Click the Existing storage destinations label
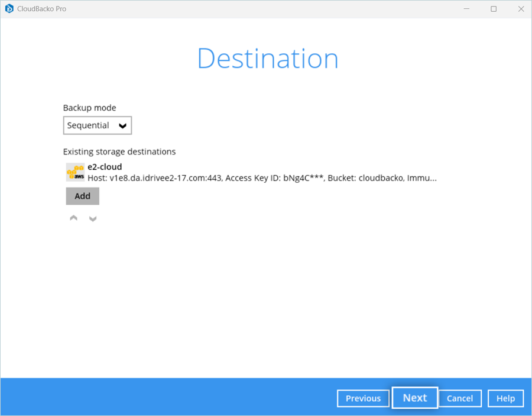The image size is (532, 416). click(119, 151)
